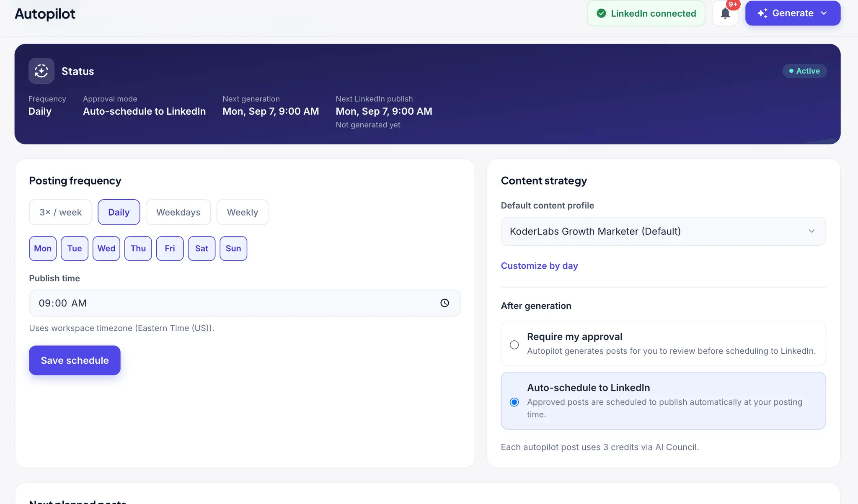This screenshot has width=858, height=504.
Task: Click the Autopilot status icon in banner
Action: click(41, 71)
